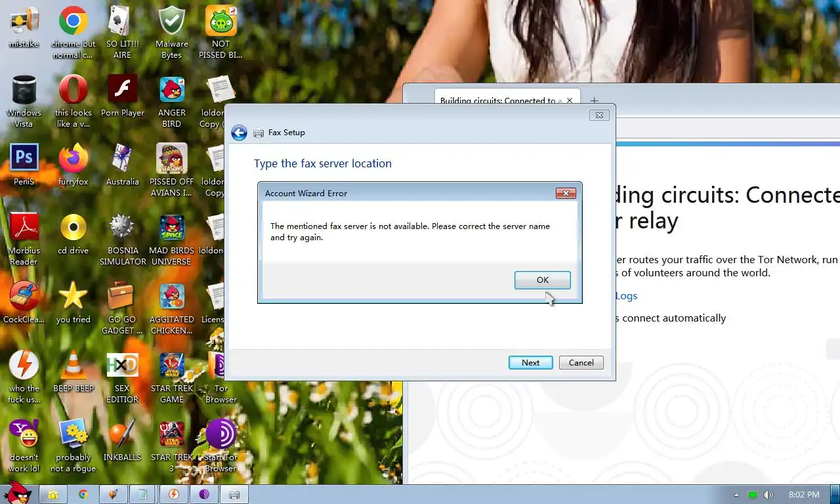The width and height of the screenshot is (840, 504).
Task: Launch AGGITATED CHICKEN desktop shortcut
Action: (172, 307)
